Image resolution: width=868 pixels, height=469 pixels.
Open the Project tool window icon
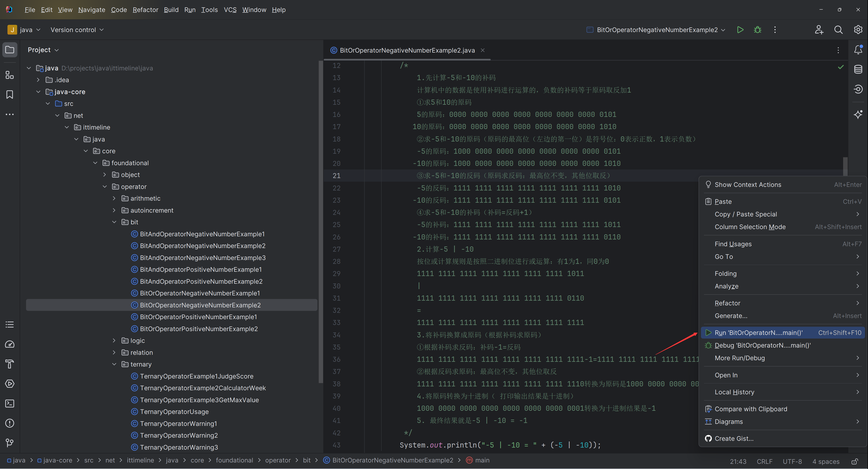click(x=10, y=50)
